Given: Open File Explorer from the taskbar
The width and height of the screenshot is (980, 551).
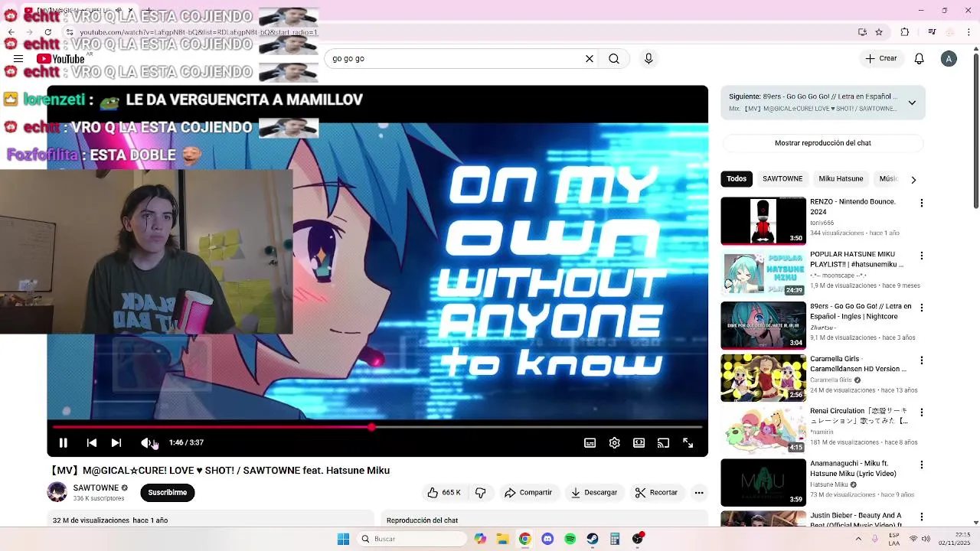Looking at the screenshot, I should (502, 539).
